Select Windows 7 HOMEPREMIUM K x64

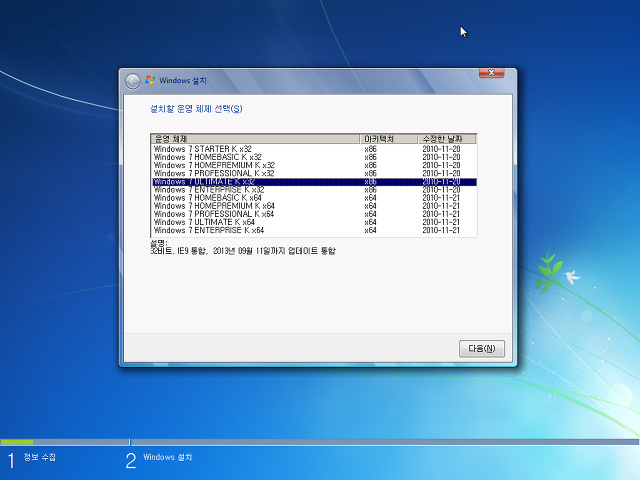314,206
